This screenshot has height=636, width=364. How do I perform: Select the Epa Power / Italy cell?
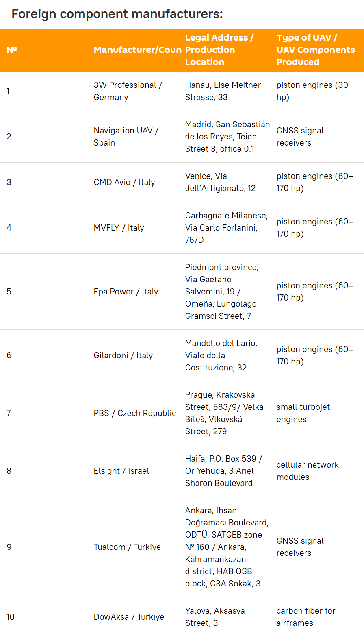tap(126, 292)
